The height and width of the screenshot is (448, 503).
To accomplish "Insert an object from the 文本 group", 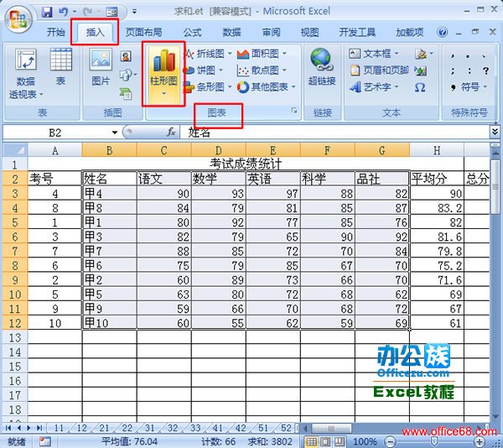I will (x=421, y=70).
